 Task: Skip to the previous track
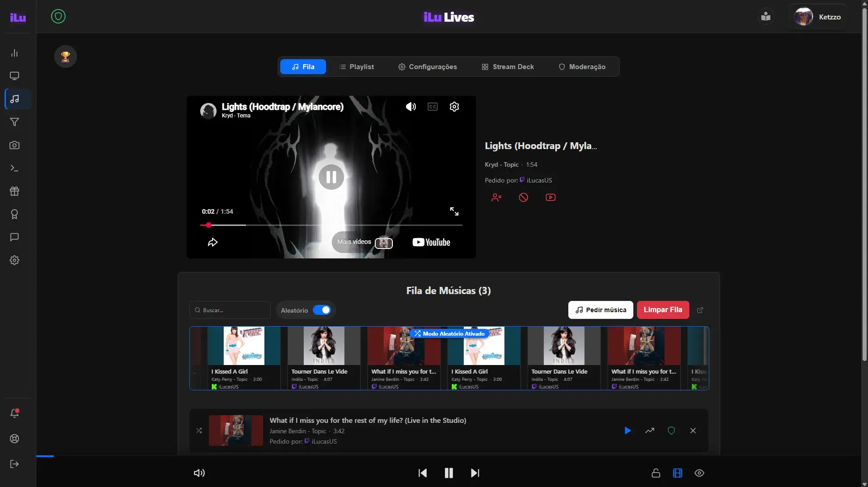pyautogui.click(x=423, y=473)
